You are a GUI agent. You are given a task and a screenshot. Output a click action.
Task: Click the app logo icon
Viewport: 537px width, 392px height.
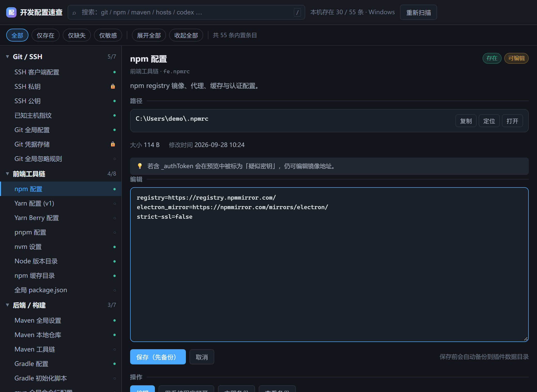(x=11, y=12)
